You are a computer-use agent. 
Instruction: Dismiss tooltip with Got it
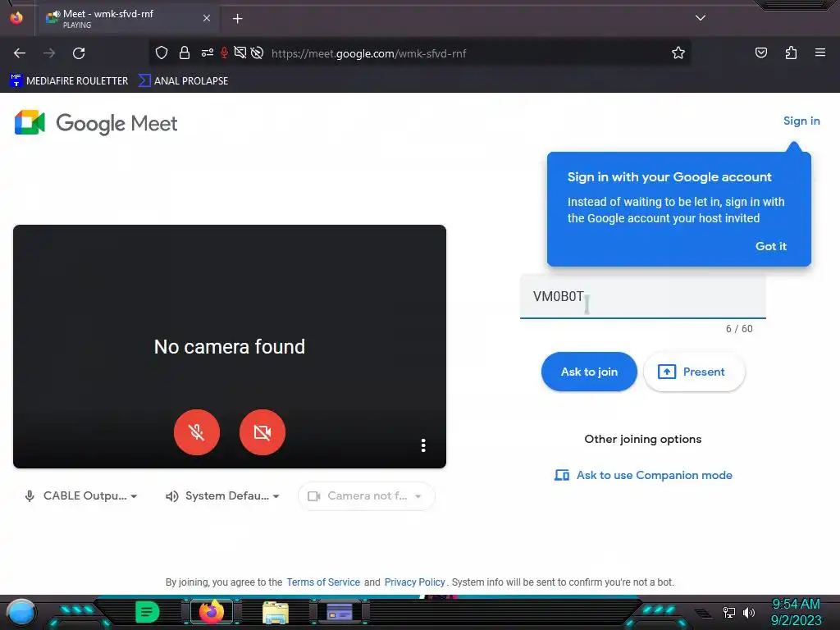[770, 246]
